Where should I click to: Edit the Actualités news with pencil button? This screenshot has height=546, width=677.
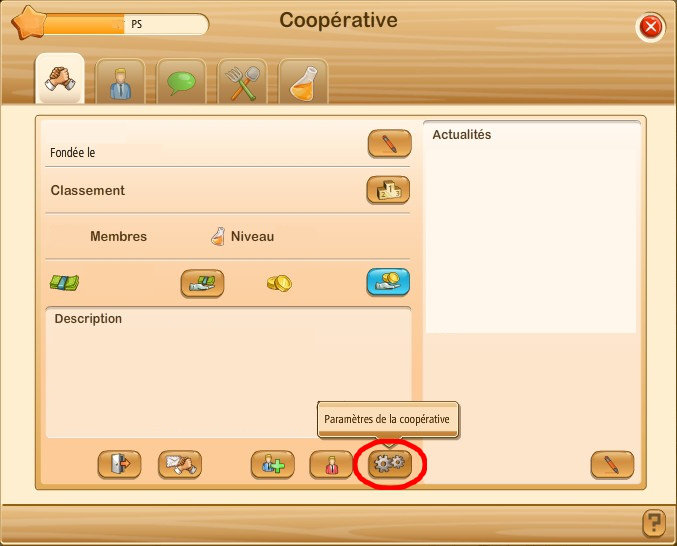pyautogui.click(x=612, y=464)
